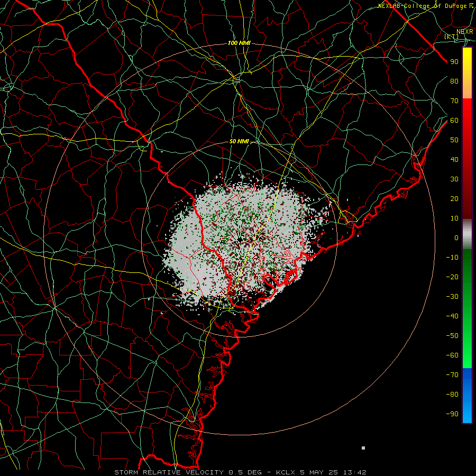Click the gray zero-velocity segment of the color bar
Screen dimensions: 476x476
[x=467, y=234]
